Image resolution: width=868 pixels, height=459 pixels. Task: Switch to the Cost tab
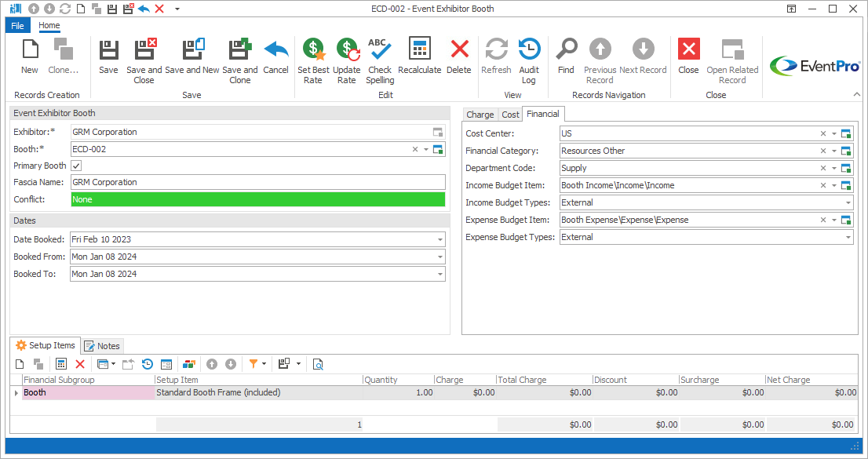click(510, 115)
